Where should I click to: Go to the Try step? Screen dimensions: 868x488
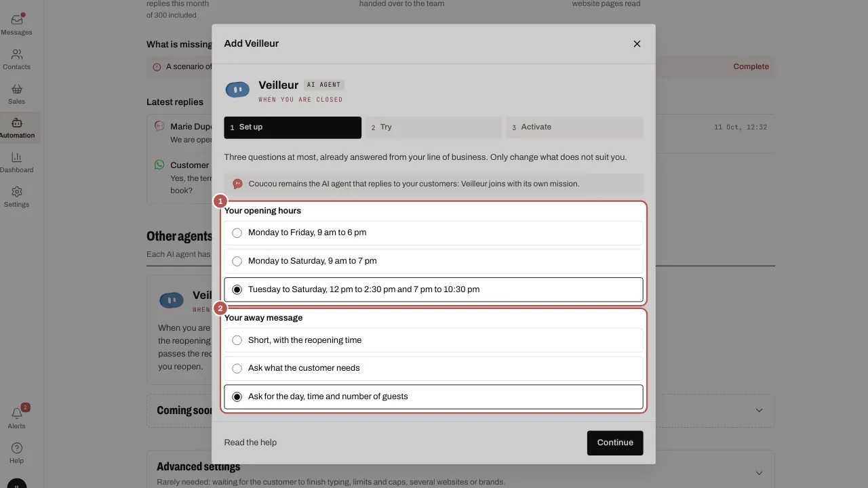point(433,127)
